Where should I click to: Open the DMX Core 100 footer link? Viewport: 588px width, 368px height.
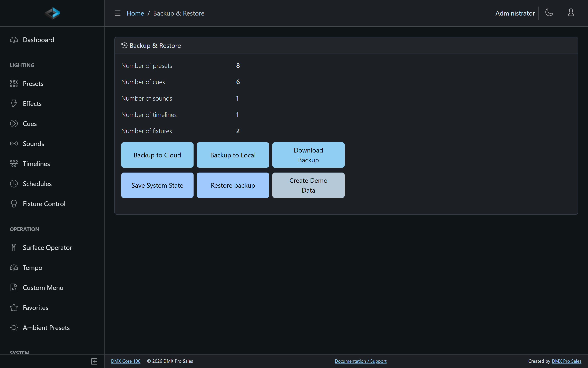click(x=126, y=361)
